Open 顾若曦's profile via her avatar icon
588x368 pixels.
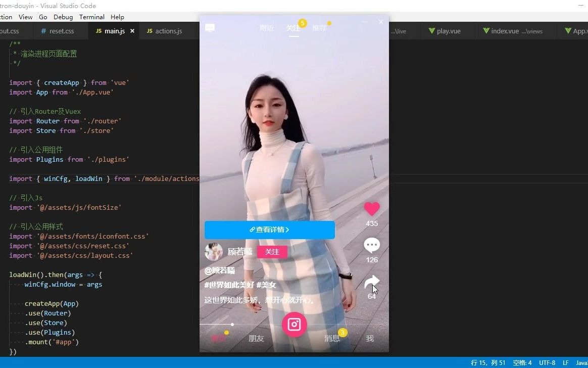pos(214,251)
